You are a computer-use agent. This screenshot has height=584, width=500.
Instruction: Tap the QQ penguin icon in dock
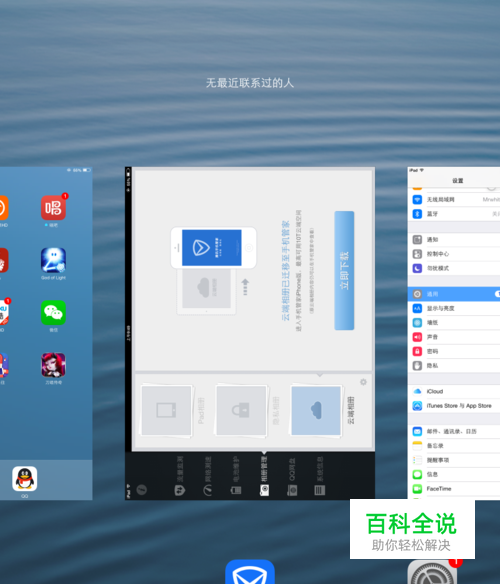coord(25,479)
